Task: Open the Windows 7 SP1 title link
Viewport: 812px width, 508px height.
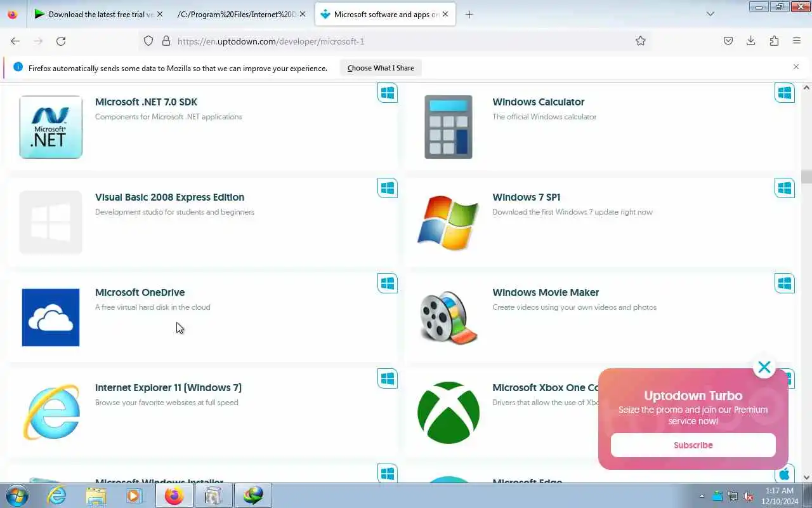Action: point(526,197)
